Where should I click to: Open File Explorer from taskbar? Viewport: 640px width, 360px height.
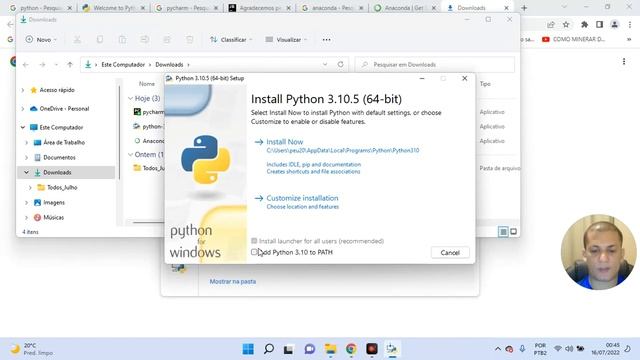pos(330,349)
